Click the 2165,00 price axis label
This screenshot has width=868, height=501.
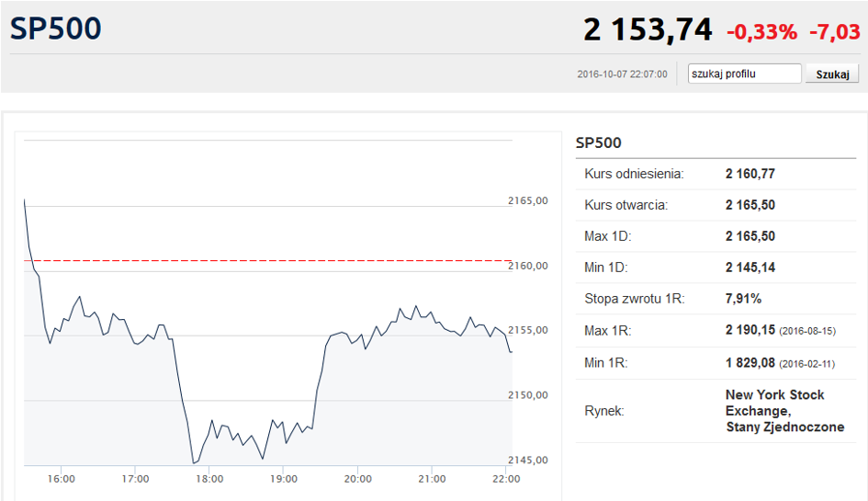tap(528, 200)
